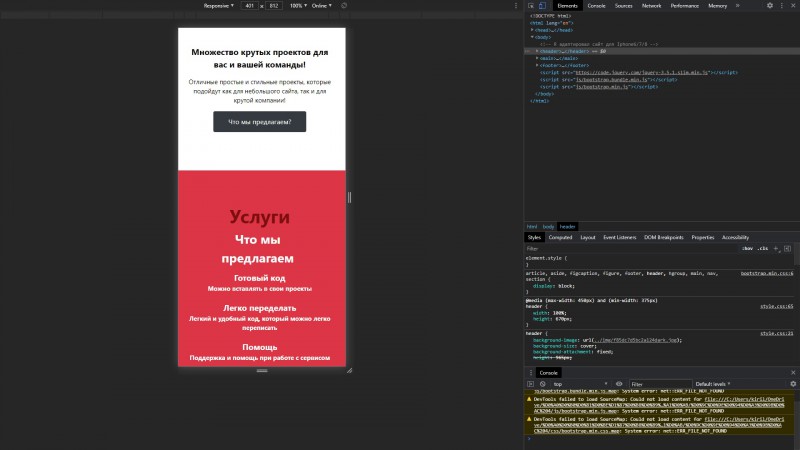Viewport: 800px width, 450px height.
Task: Switch to the Console tab in top bar
Action: pos(596,6)
